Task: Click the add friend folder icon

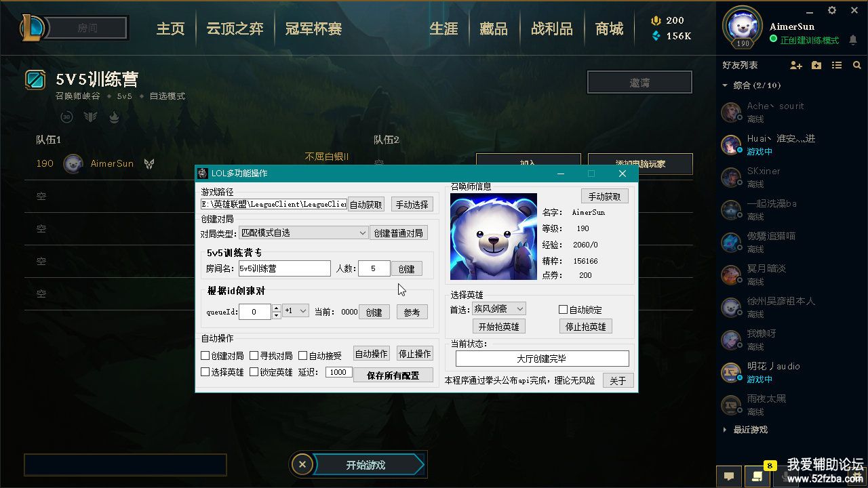Action: pos(816,65)
